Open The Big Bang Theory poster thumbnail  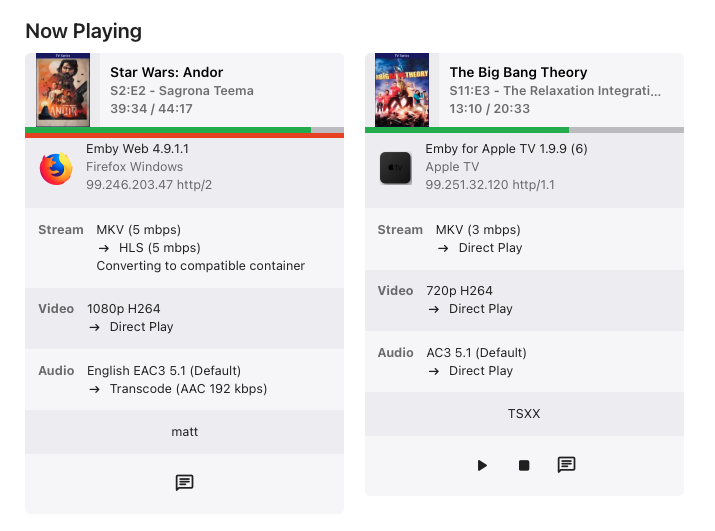[x=402, y=90]
